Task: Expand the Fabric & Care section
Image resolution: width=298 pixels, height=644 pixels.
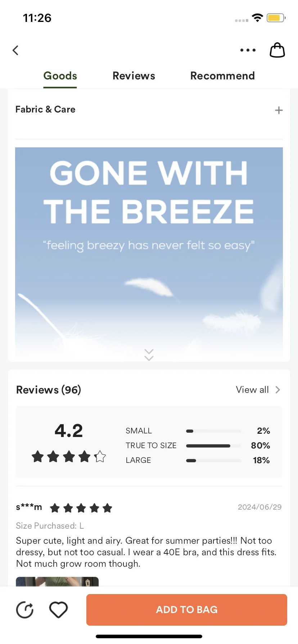Action: 279,110
